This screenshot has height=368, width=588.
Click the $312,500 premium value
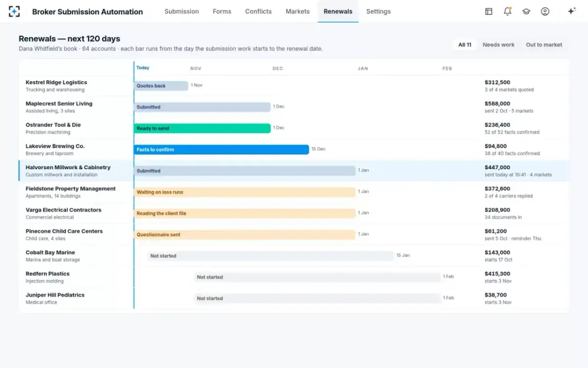pos(497,82)
